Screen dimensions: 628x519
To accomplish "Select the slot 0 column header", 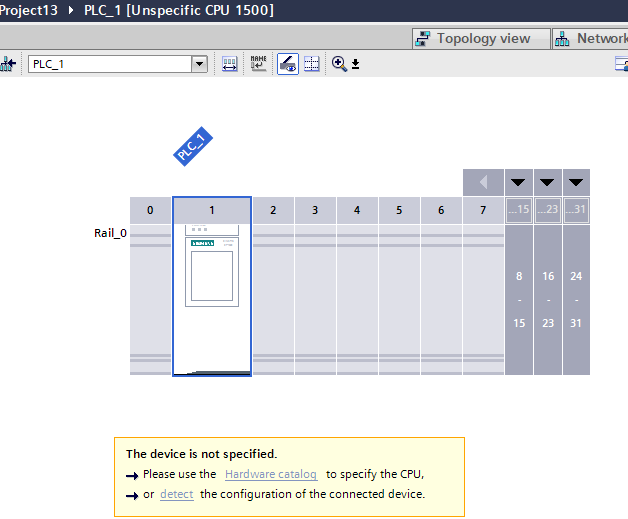I will (150, 210).
